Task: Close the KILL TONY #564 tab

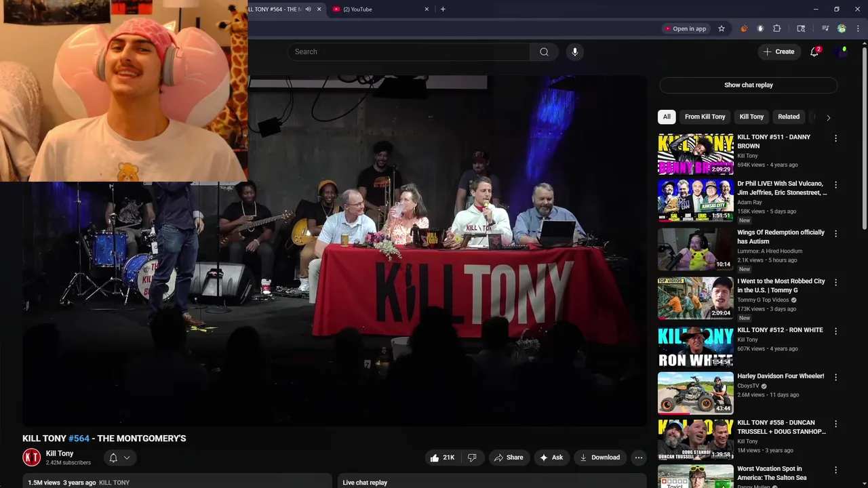Action: 319,9
